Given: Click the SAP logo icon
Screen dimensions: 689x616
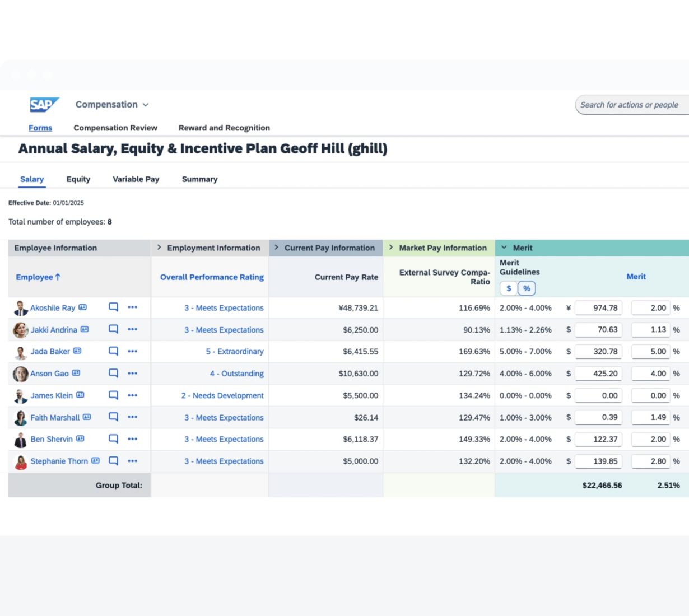Looking at the screenshot, I should click(x=44, y=105).
